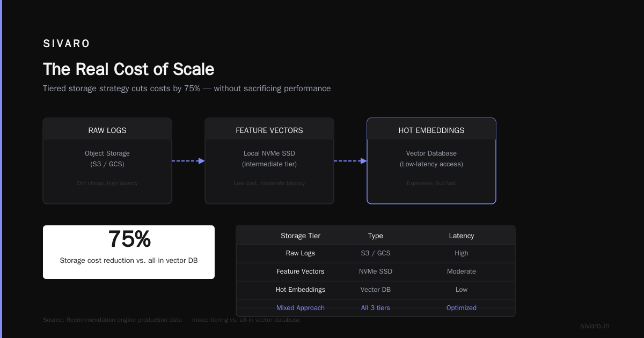644x338 pixels.
Task: Click the 'Latency' column header
Action: [x=462, y=236]
